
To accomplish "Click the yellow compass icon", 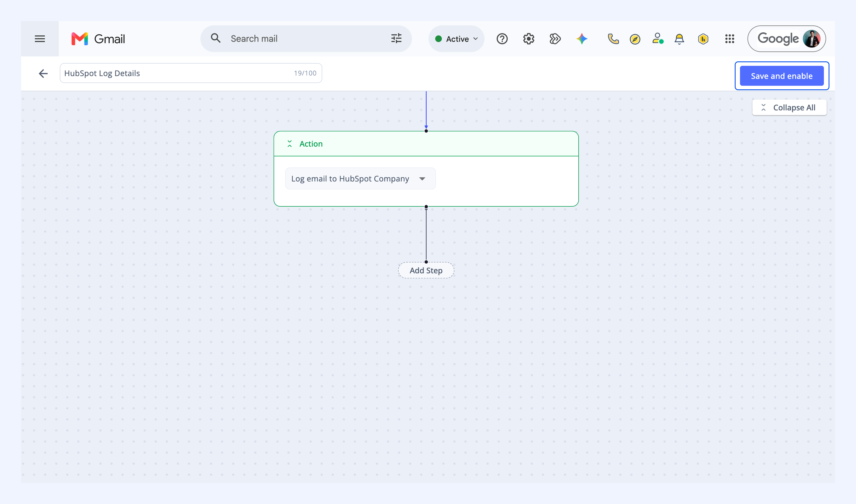I will [635, 39].
